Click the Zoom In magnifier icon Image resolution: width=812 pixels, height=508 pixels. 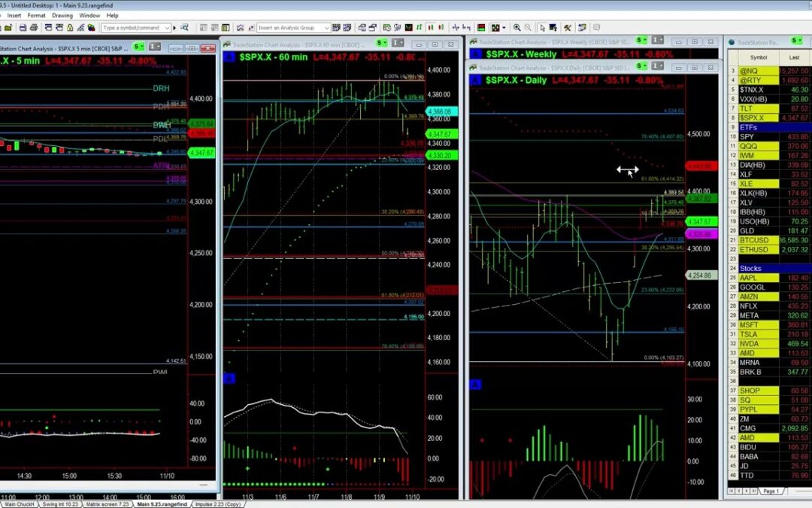[517, 28]
